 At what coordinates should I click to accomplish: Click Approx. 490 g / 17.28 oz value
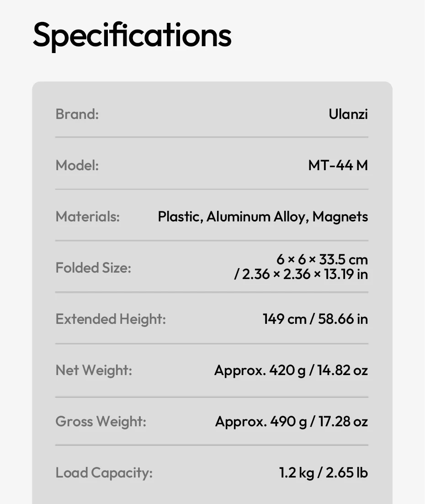[x=292, y=422]
